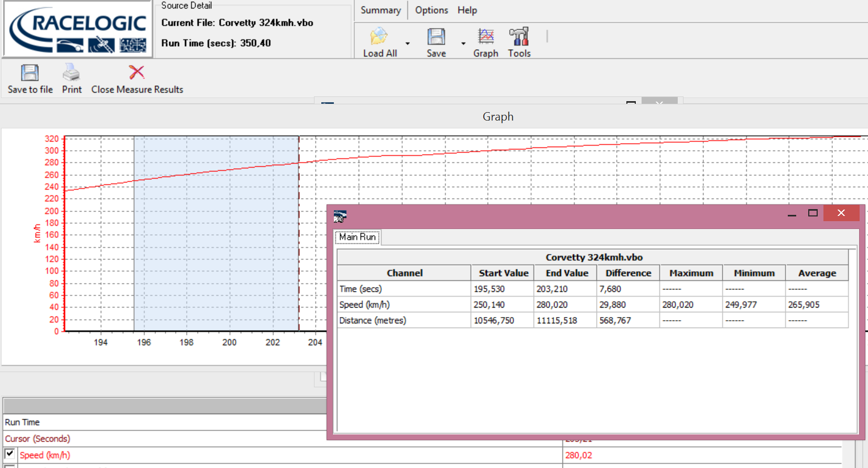Expand the Save dropdown arrow
The width and height of the screenshot is (868, 468).
463,43
